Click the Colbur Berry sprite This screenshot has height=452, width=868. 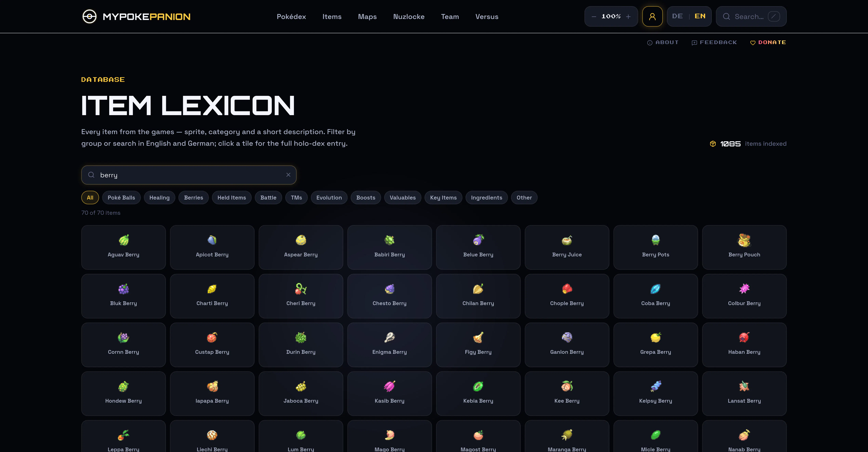[x=744, y=289]
